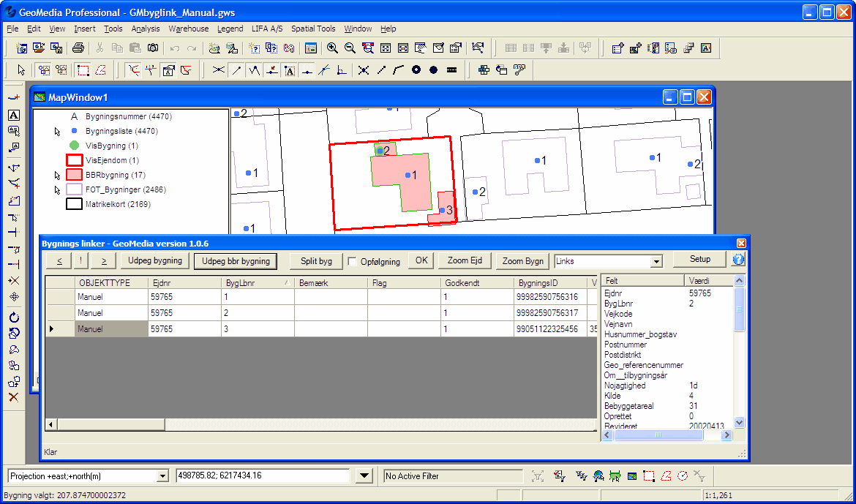Click the Split byg button
Viewport: 856px width, 504px height.
click(x=316, y=261)
